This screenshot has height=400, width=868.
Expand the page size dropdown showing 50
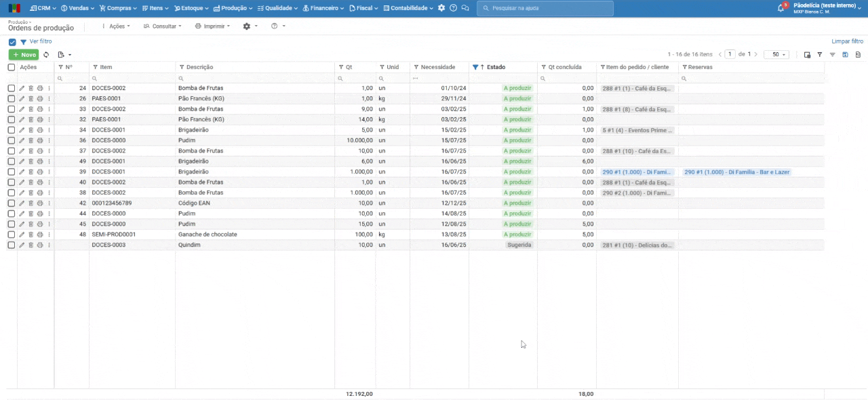click(776, 54)
